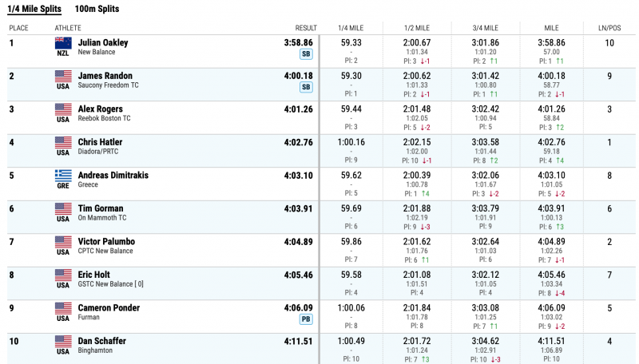Click the PLACE column header
The width and height of the screenshot is (639, 364).
coord(19,28)
